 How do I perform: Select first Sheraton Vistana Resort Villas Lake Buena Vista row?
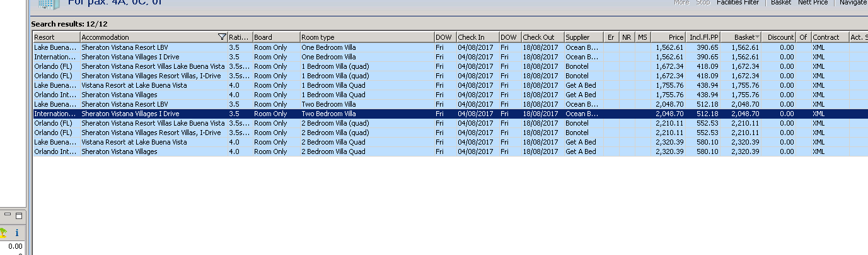(x=450, y=66)
